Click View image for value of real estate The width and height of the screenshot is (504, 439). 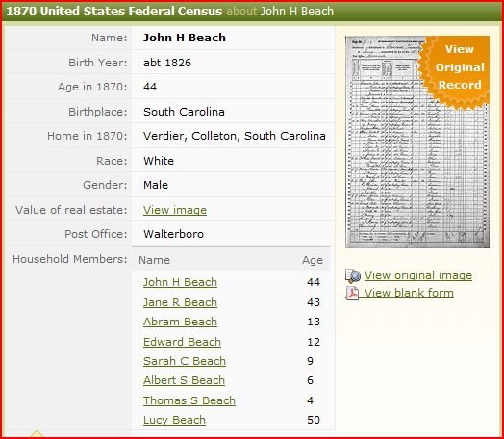(175, 210)
